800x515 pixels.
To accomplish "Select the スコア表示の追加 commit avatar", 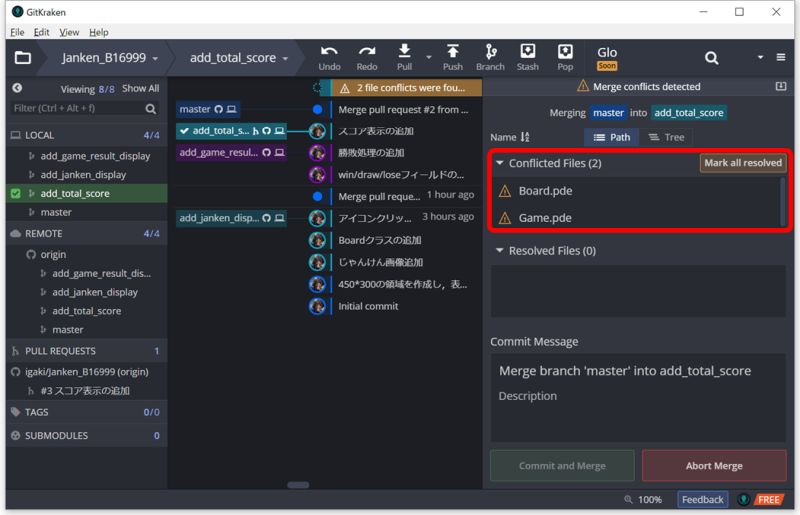I will click(x=317, y=131).
